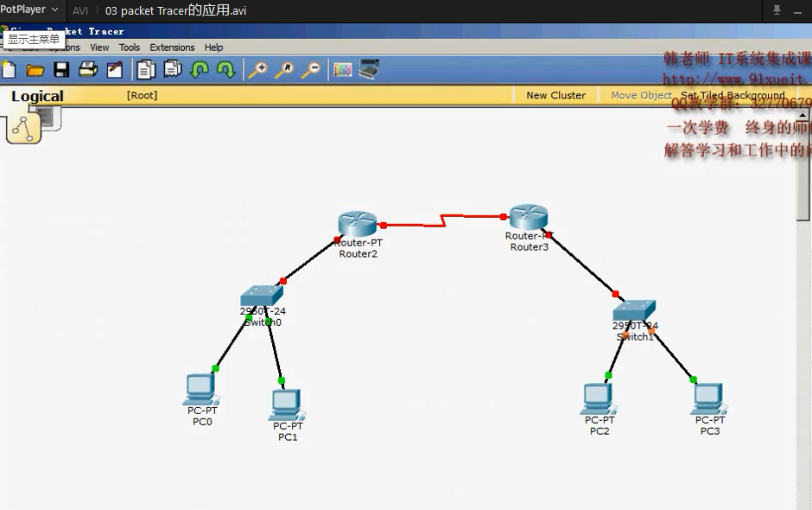Viewport: 812px width, 510px height.
Task: Select the PC1 computer
Action: tap(287, 405)
